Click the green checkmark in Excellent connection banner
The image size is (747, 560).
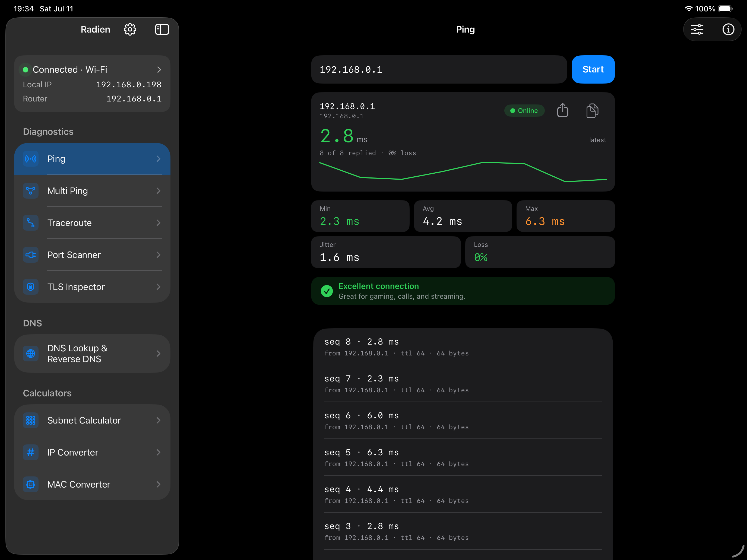pyautogui.click(x=327, y=291)
